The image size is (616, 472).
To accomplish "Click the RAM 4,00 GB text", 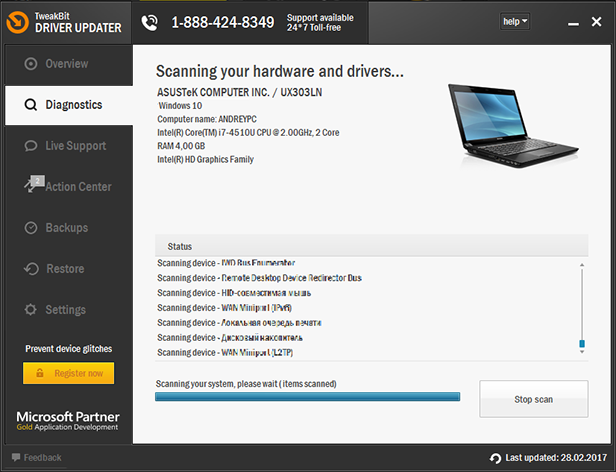I will pos(181,146).
